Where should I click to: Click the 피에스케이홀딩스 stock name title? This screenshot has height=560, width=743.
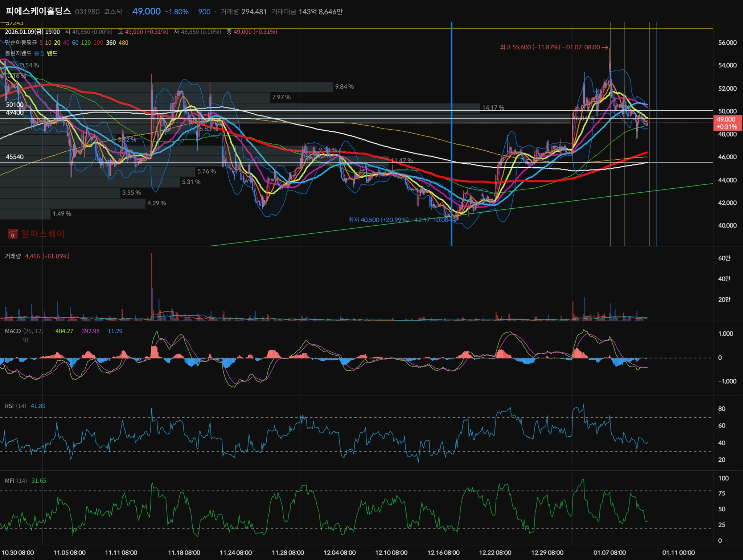(x=38, y=11)
